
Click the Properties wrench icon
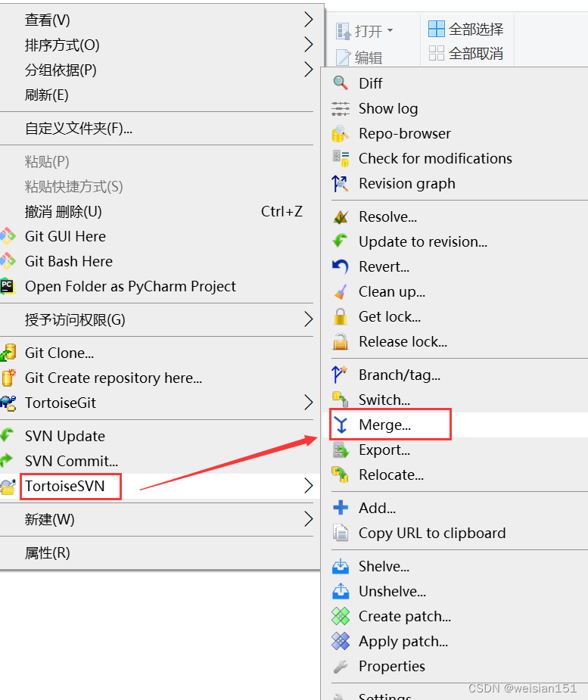click(341, 666)
